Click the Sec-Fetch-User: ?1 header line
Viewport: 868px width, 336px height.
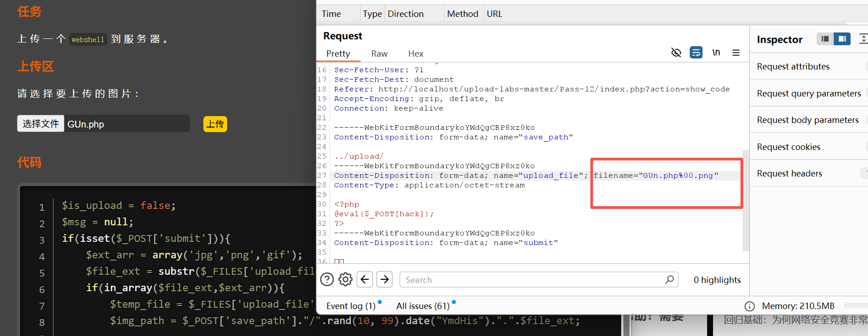click(x=379, y=70)
